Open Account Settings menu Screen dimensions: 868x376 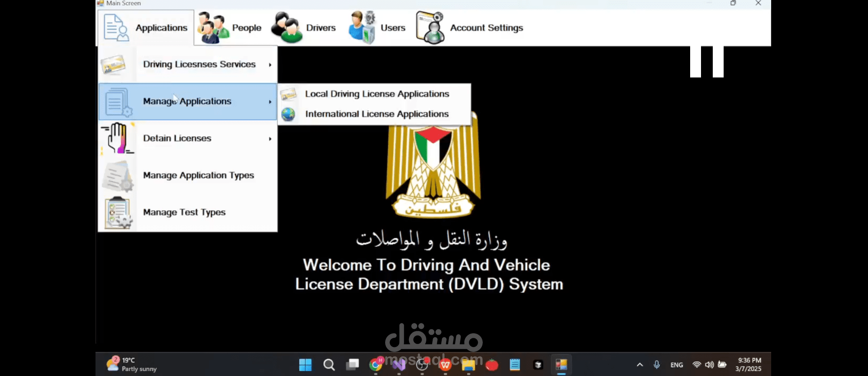[470, 28]
